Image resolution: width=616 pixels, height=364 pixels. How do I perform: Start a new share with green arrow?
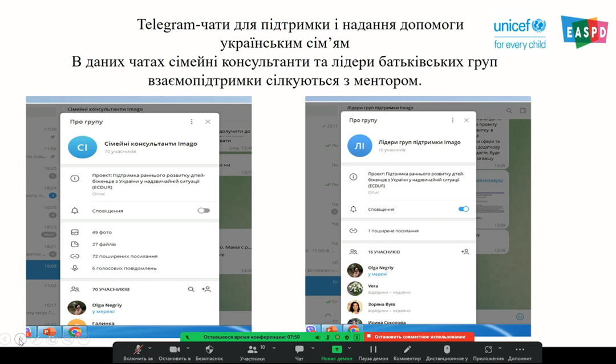coord(337,350)
